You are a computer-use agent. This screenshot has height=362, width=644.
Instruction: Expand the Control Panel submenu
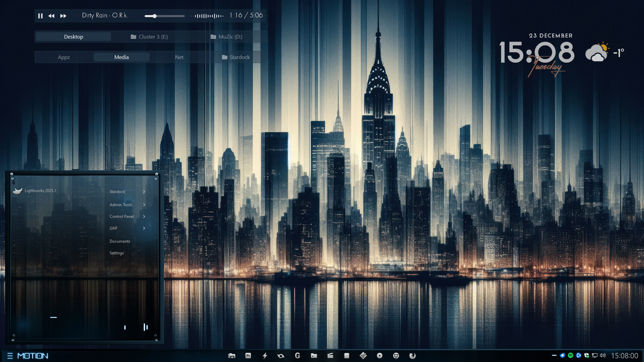click(x=144, y=217)
